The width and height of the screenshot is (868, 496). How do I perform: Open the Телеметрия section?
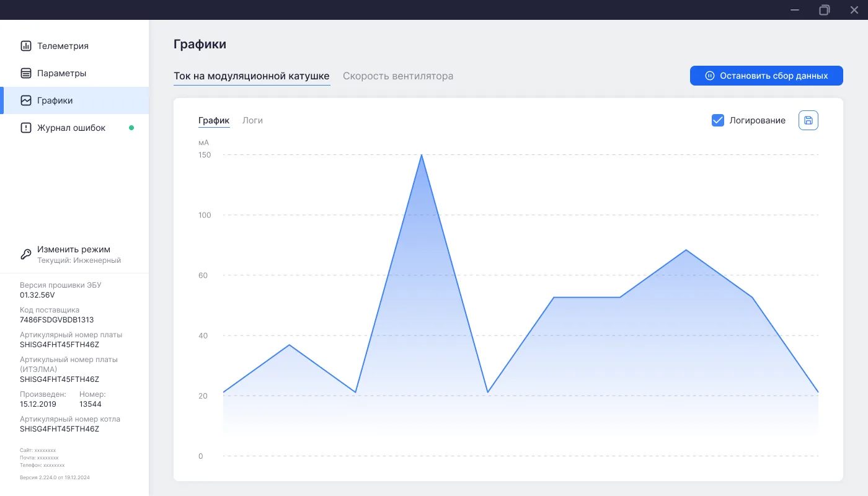click(74, 46)
